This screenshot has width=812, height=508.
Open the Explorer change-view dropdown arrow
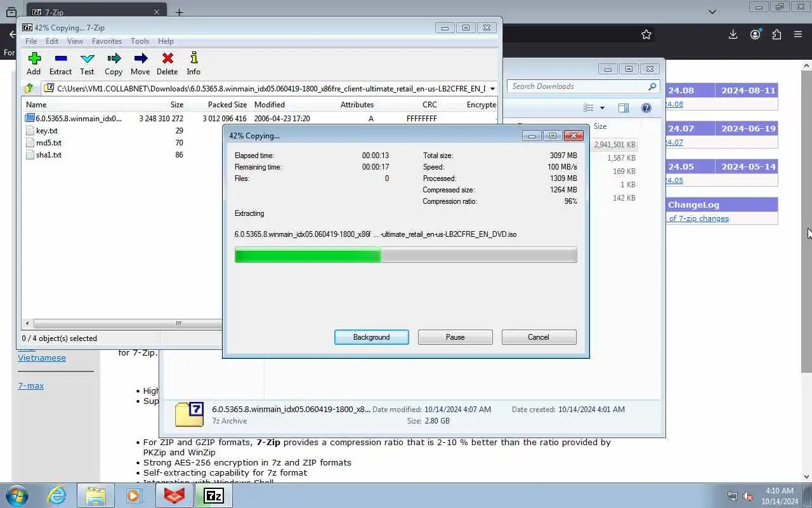(602, 108)
